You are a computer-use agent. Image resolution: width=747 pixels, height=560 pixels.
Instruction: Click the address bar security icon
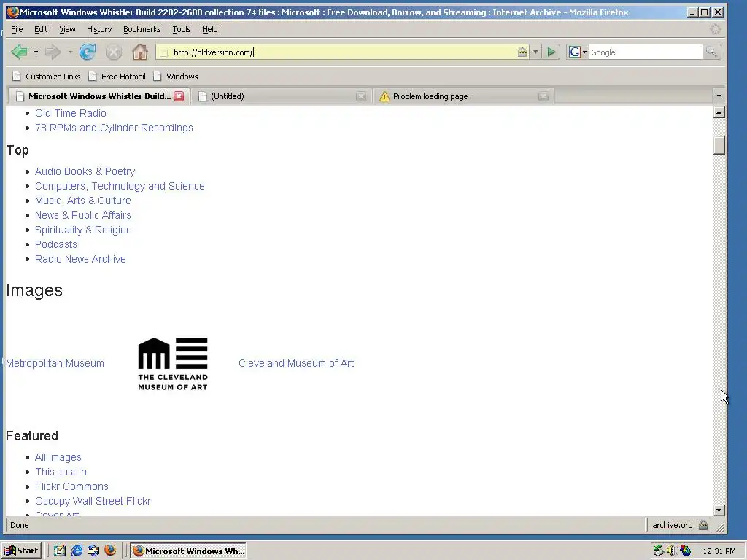coord(522,52)
